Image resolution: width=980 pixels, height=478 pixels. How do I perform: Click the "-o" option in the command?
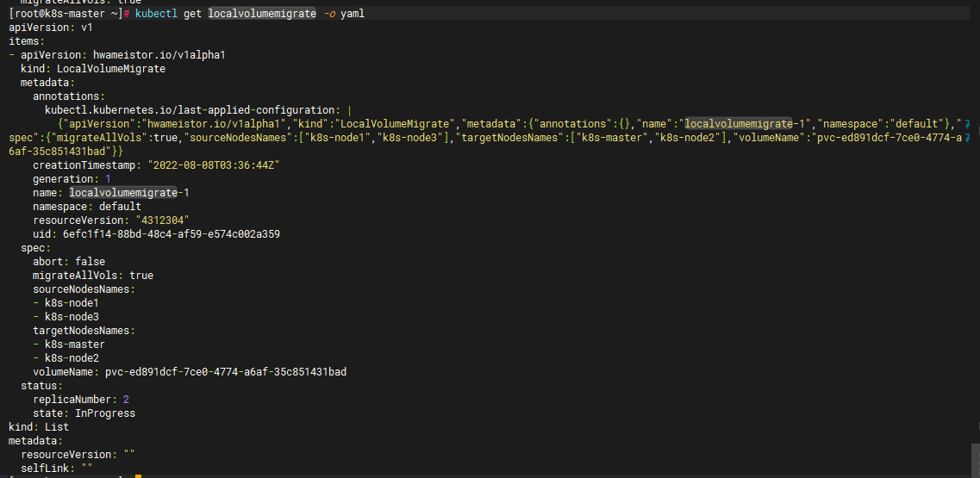point(329,14)
